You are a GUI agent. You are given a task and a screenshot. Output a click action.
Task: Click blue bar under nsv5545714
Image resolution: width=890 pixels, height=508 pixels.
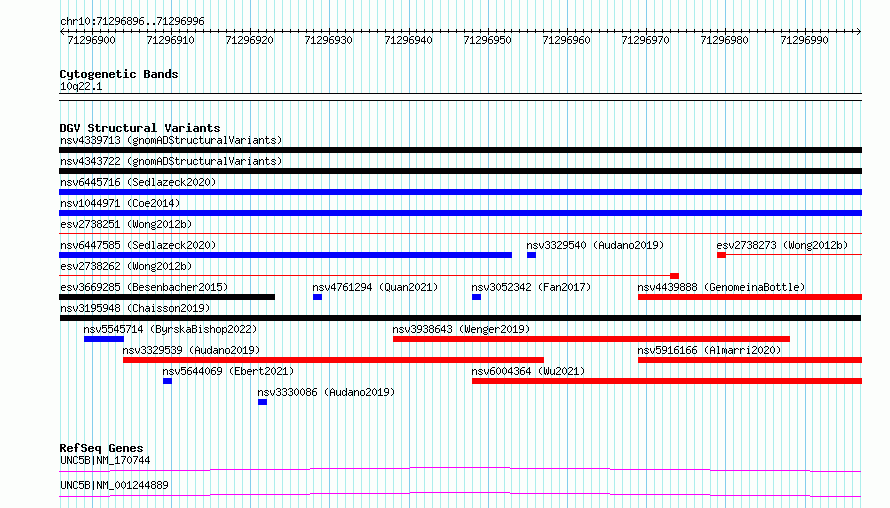[x=104, y=339]
